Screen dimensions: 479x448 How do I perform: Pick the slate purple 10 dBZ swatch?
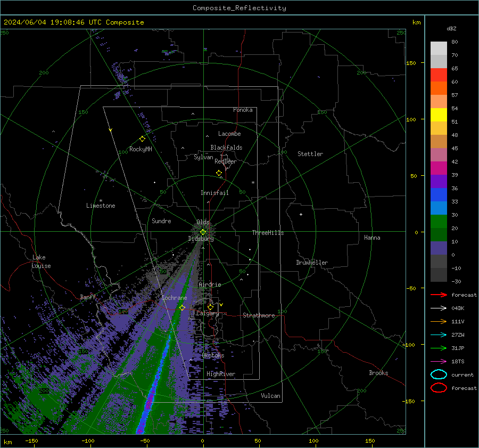[x=439, y=248]
